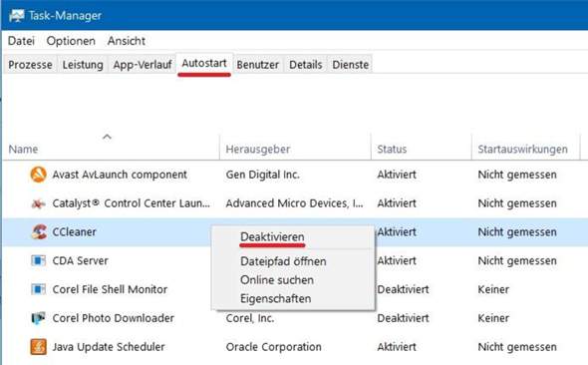Switch to the App-Verlauf tab

pyautogui.click(x=143, y=65)
